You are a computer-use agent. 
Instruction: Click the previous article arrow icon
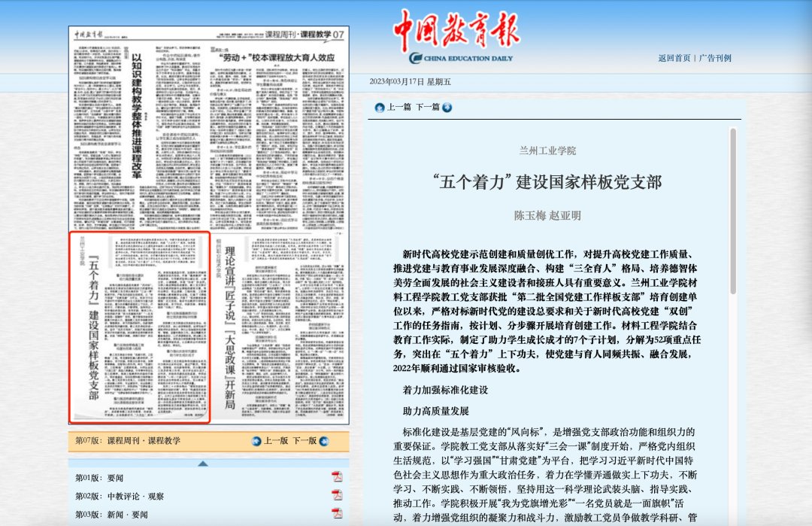coord(379,108)
